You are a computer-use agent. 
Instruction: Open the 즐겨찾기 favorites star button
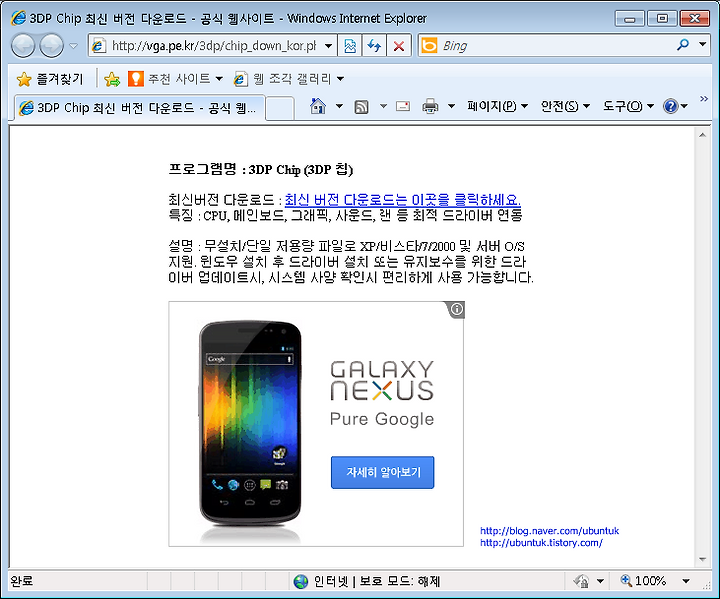[50, 79]
